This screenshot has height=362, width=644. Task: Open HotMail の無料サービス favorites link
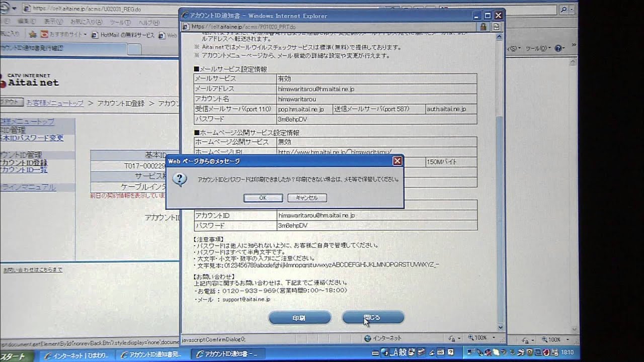(x=123, y=35)
